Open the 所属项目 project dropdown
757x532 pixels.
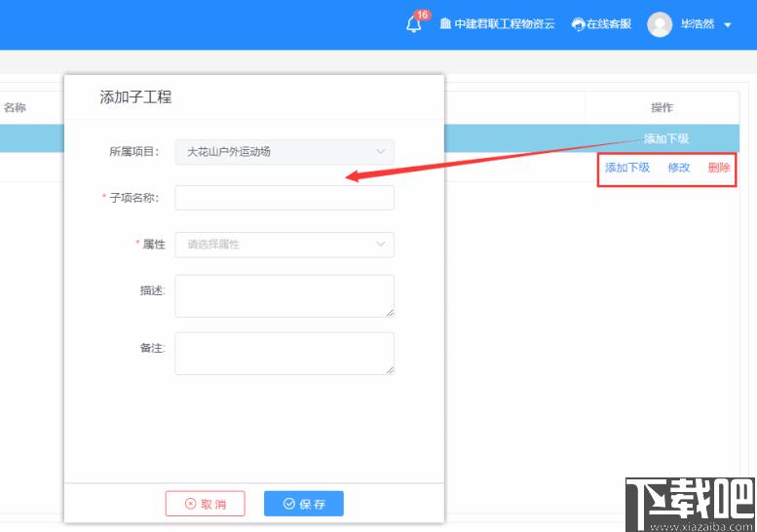(x=284, y=152)
